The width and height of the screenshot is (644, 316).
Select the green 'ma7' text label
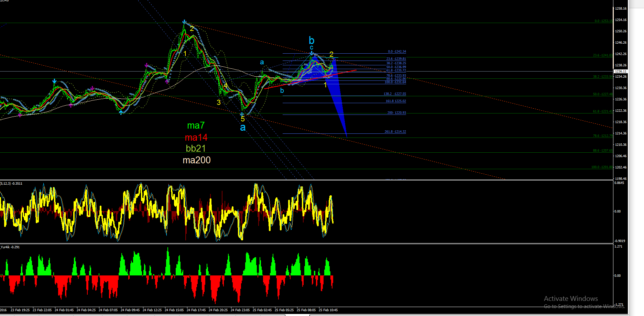[x=196, y=126]
